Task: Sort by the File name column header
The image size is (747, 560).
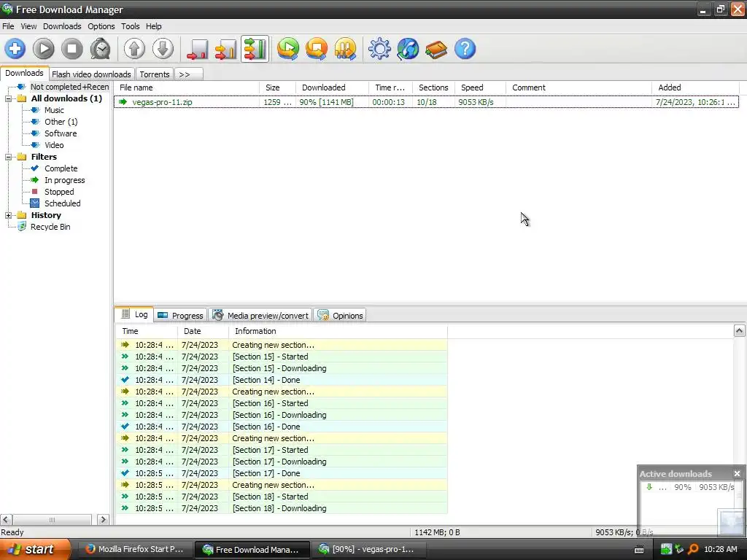Action: click(186, 87)
